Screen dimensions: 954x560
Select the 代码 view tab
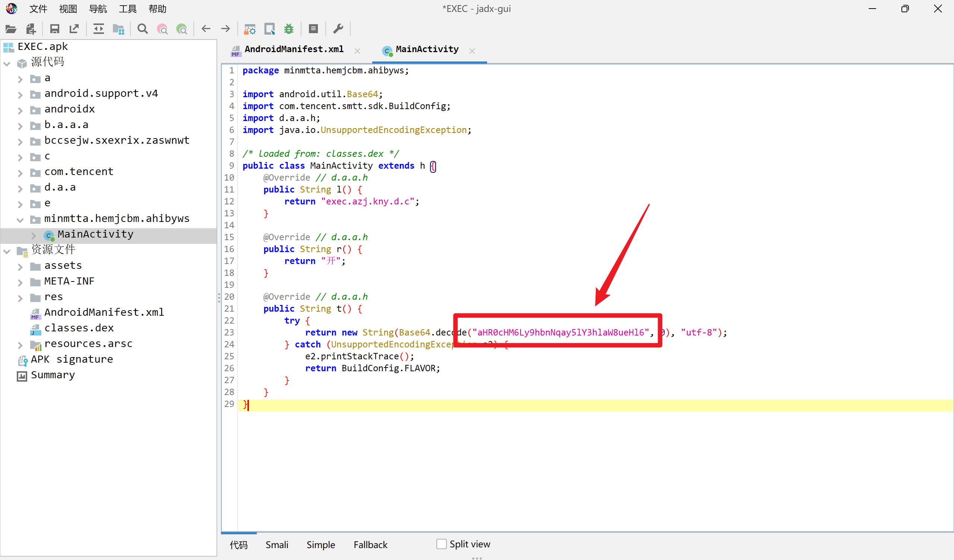tap(238, 544)
